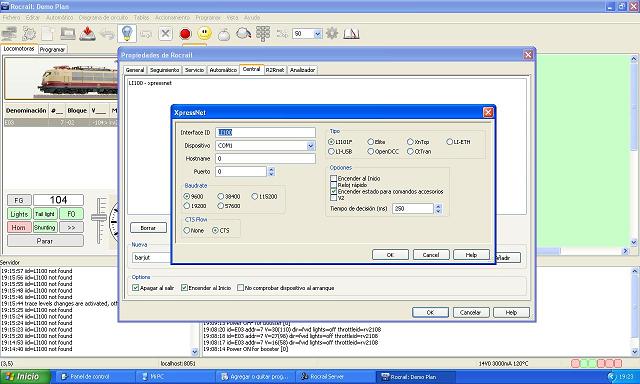The width and height of the screenshot is (640, 384).
Task: Click the red download-arrow upload toolbar icon
Action: 87,33
